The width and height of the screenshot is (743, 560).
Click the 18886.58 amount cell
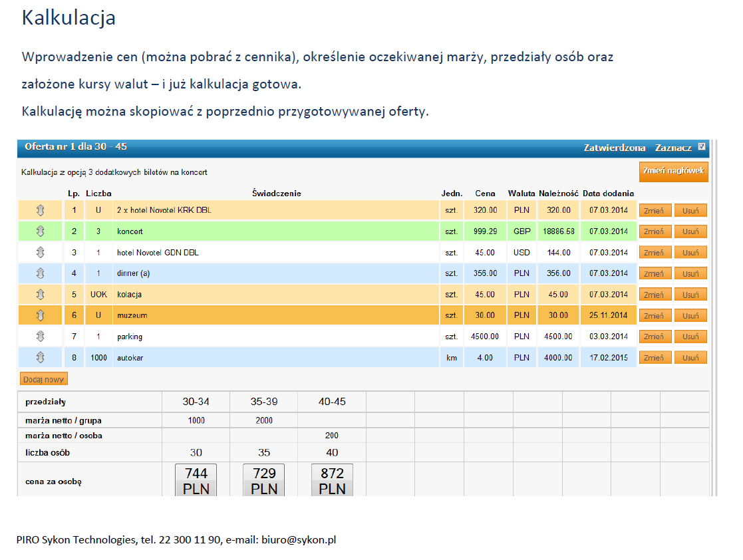click(x=558, y=231)
